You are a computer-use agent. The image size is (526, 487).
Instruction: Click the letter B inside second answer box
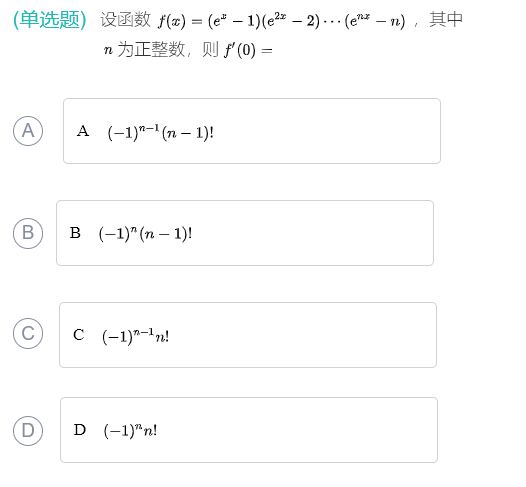tap(75, 233)
